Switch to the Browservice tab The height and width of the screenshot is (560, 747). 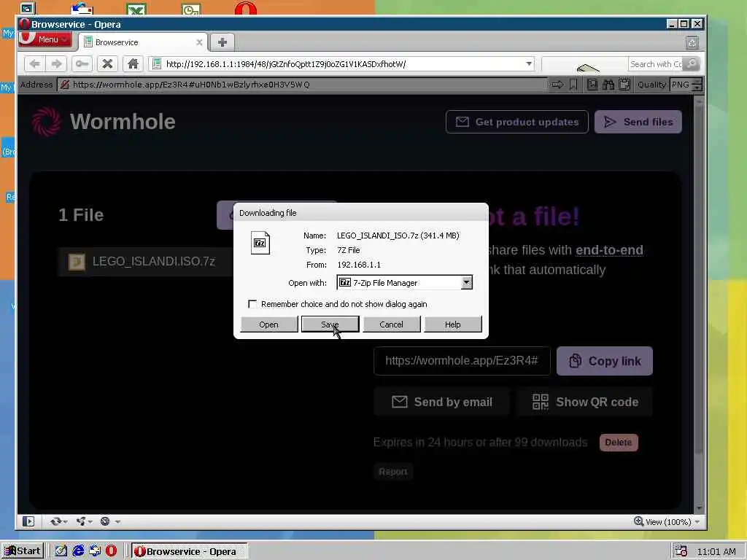[x=142, y=42]
